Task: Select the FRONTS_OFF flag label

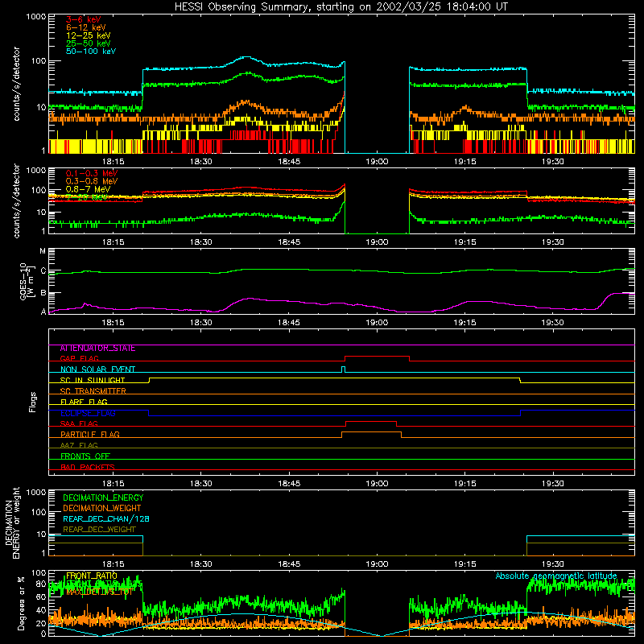Action: (85, 456)
